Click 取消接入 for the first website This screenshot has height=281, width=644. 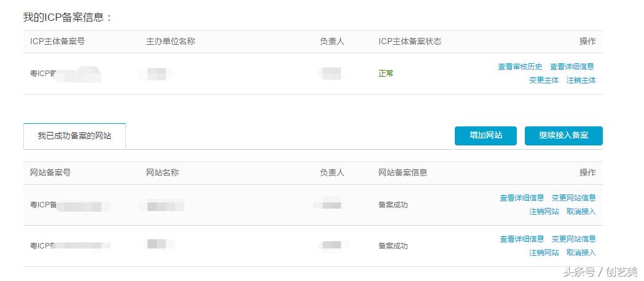(x=581, y=212)
